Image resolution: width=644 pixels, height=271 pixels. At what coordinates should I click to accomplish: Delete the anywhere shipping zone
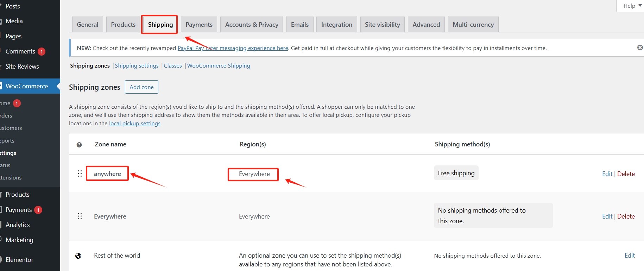pyautogui.click(x=626, y=174)
